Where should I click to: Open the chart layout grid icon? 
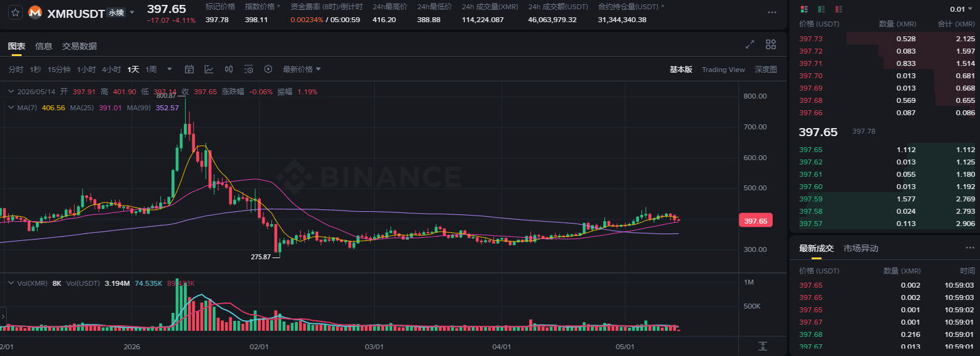[771, 44]
